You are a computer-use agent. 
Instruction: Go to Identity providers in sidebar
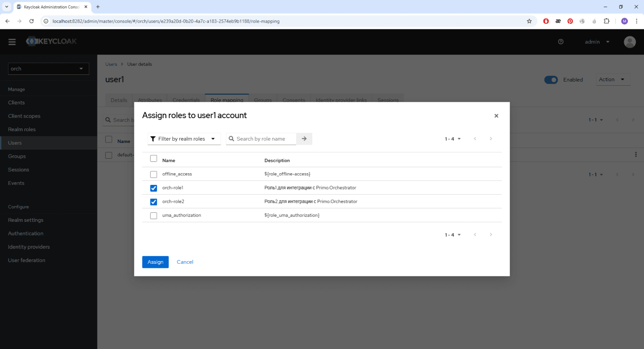tap(29, 247)
